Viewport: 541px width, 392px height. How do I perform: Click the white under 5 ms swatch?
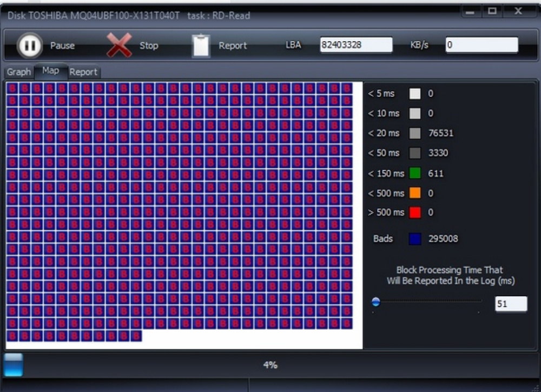(x=415, y=94)
